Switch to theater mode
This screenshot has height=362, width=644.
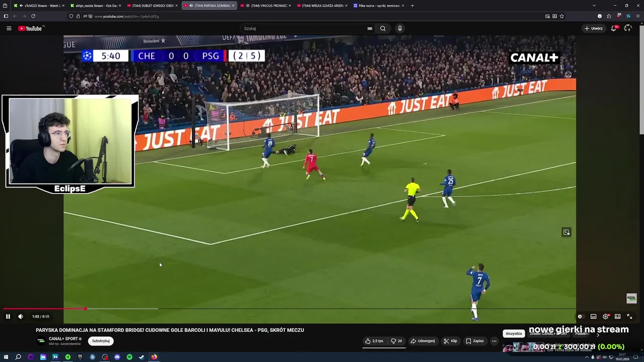pyautogui.click(x=617, y=316)
